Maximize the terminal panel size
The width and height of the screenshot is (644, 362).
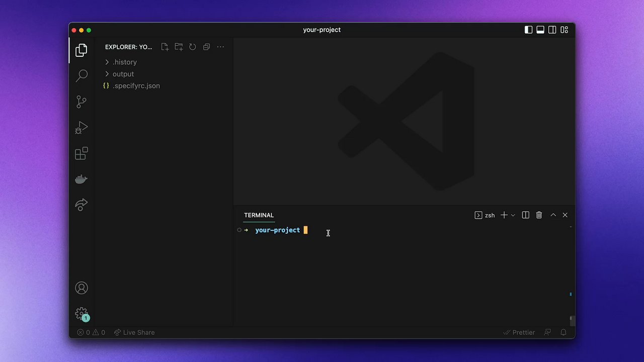coord(553,215)
